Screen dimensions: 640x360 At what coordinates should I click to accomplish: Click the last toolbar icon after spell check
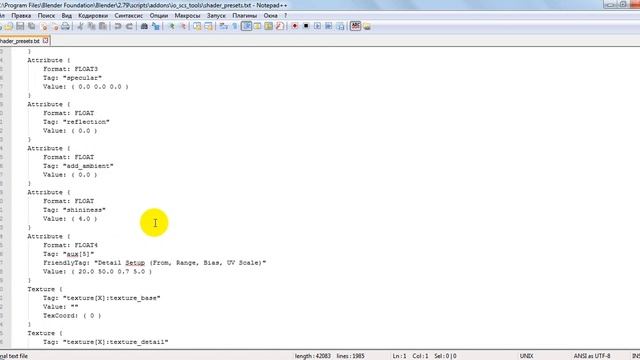click(x=367, y=27)
